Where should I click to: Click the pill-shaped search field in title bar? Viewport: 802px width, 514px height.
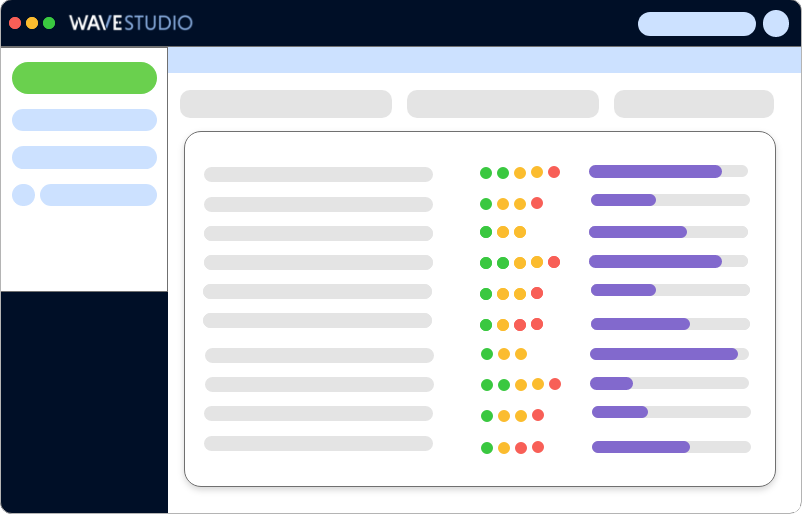(x=696, y=24)
